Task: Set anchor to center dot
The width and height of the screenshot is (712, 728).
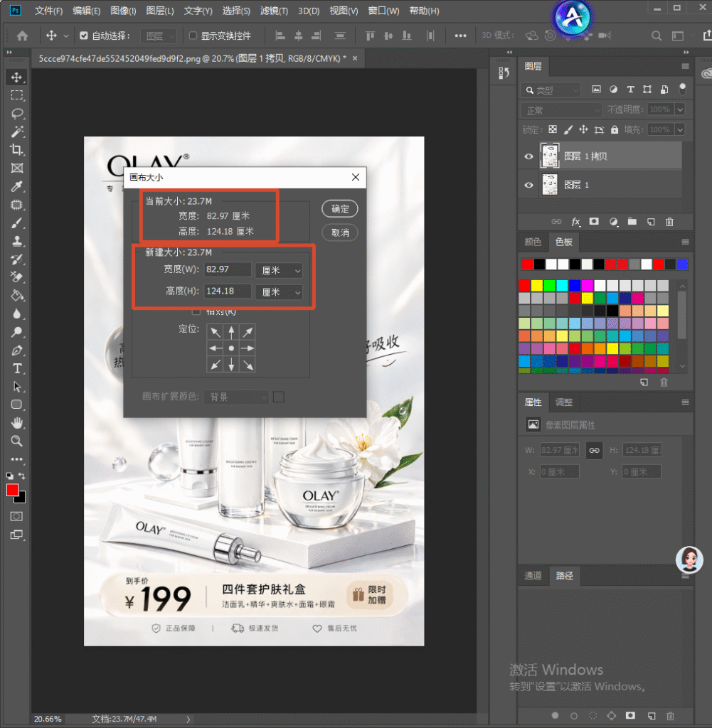Action: coord(231,348)
